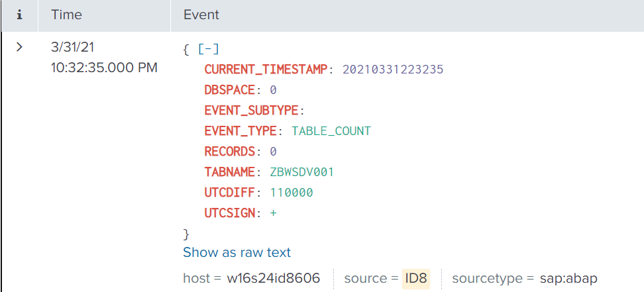Viewport: 644px width, 292px height.
Task: Click the highlighted source value ID8
Action: pos(415,279)
